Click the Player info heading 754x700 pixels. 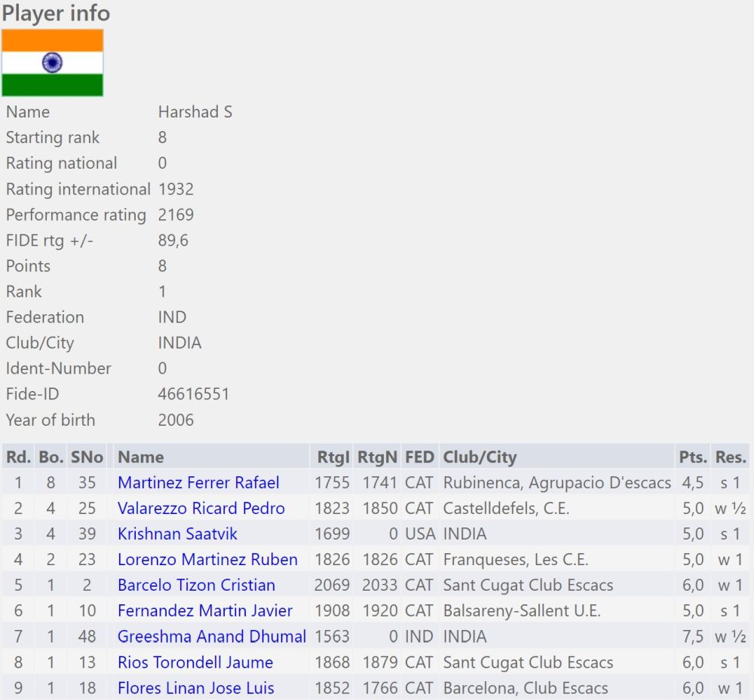click(x=56, y=13)
